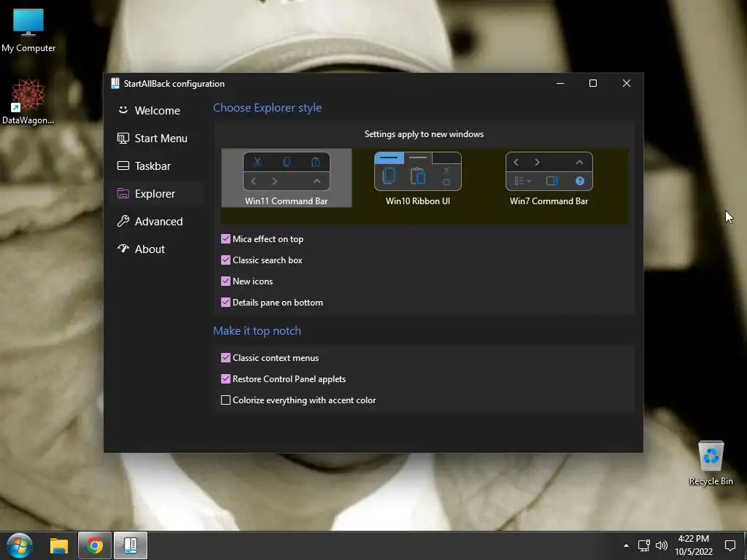
Task: Click the 'Make it top notch' heading
Action: (x=257, y=330)
